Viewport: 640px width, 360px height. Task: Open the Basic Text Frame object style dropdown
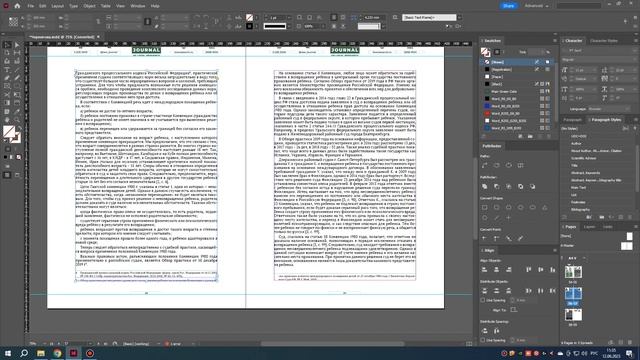tap(460, 18)
